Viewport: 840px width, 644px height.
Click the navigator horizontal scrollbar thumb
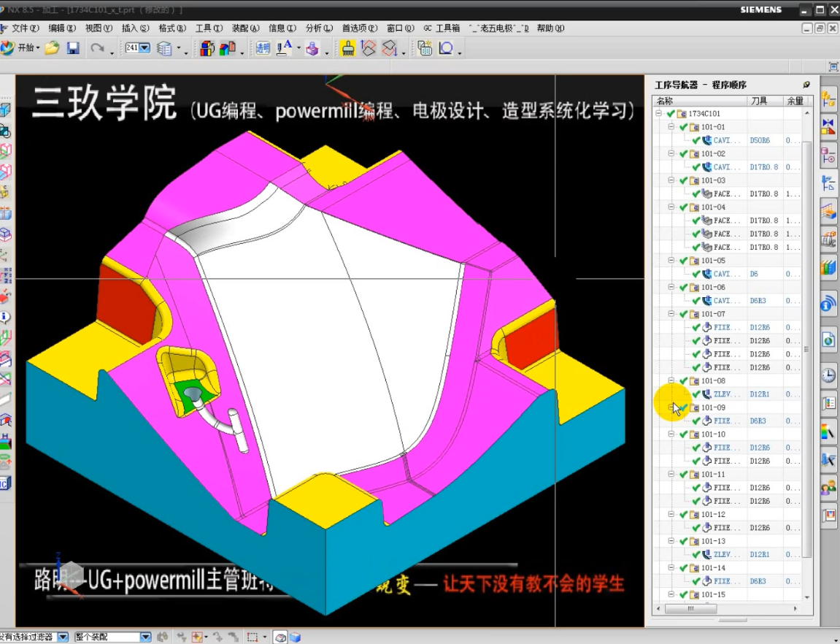point(690,609)
